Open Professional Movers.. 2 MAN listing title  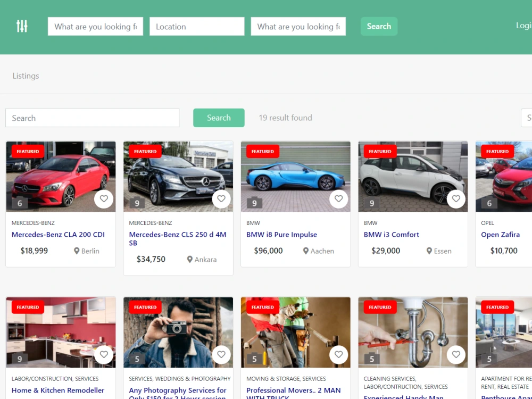(294, 393)
